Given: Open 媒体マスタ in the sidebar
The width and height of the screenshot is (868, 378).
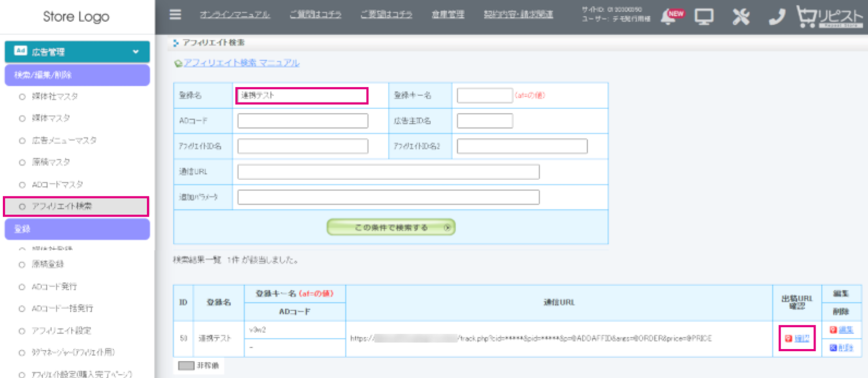Looking at the screenshot, I should [x=51, y=118].
